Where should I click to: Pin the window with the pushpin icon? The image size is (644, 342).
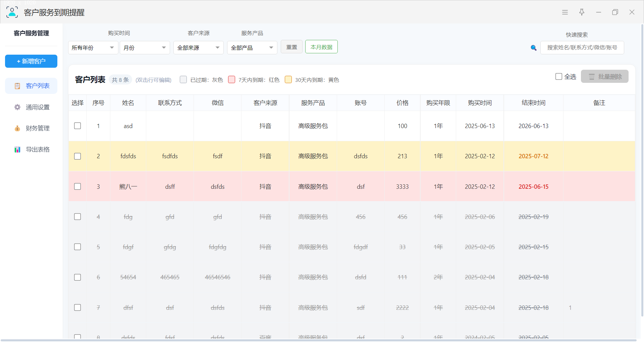point(582,12)
